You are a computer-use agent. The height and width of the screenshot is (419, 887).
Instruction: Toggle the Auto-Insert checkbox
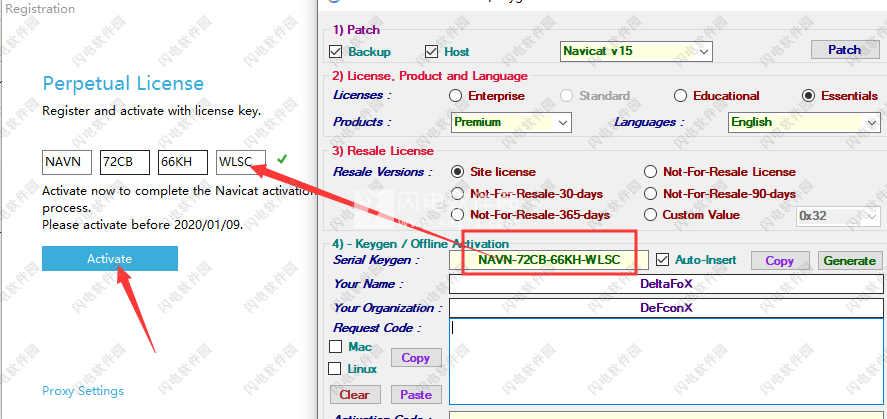[662, 260]
